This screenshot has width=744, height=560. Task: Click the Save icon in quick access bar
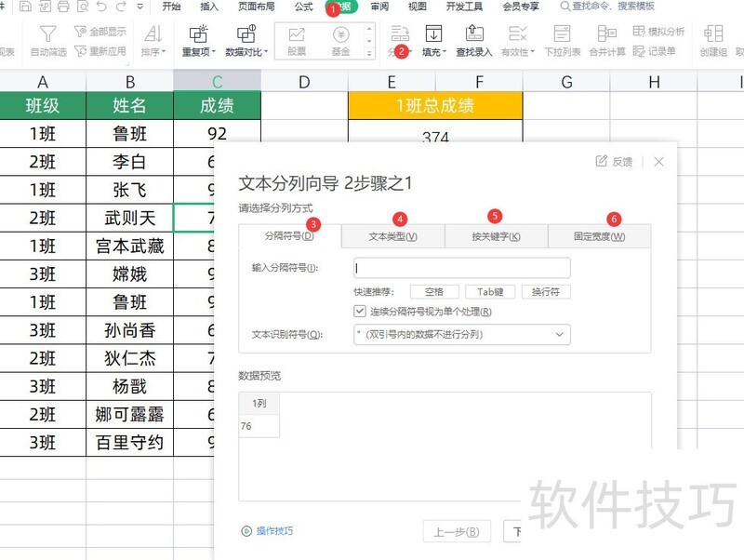[x=26, y=7]
